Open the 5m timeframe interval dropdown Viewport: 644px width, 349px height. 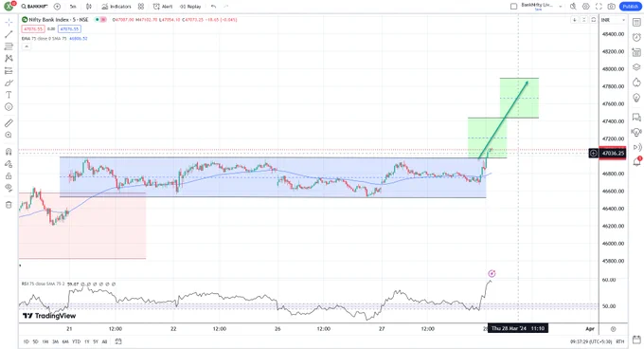click(x=73, y=7)
